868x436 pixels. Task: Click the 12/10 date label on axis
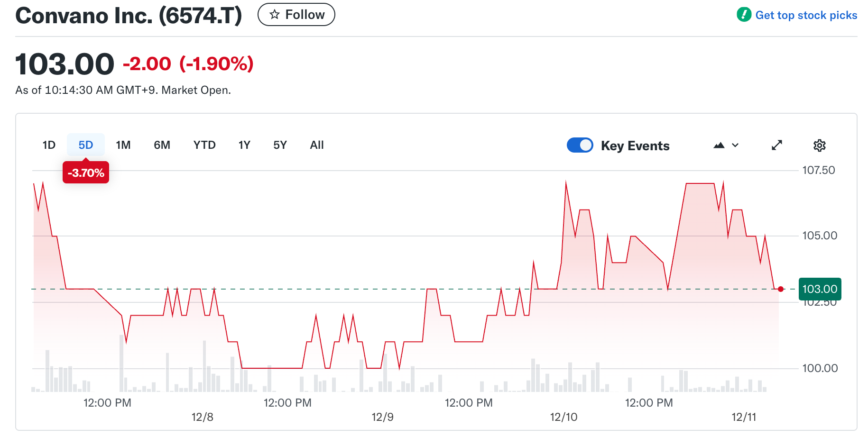point(563,417)
